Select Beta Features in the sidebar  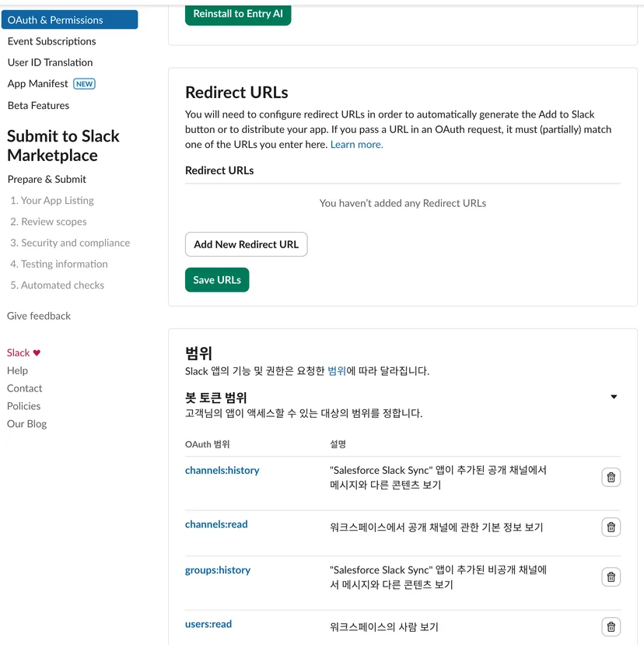point(38,105)
